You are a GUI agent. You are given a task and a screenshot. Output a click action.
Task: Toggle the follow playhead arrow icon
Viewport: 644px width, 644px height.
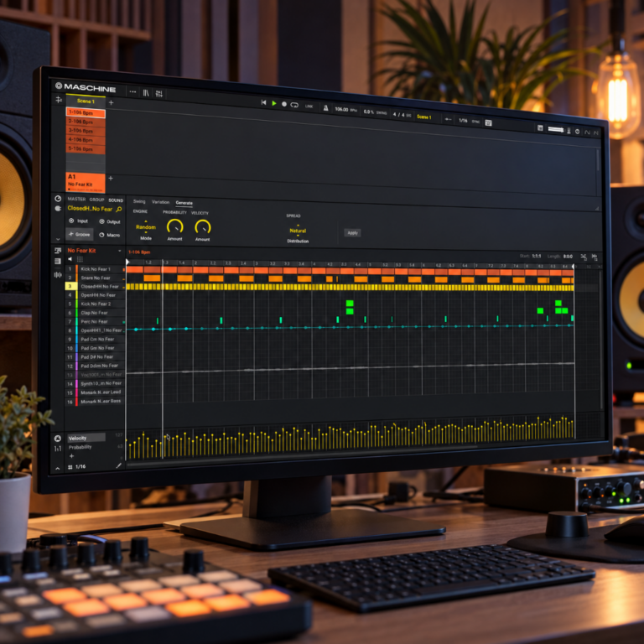pos(448,119)
